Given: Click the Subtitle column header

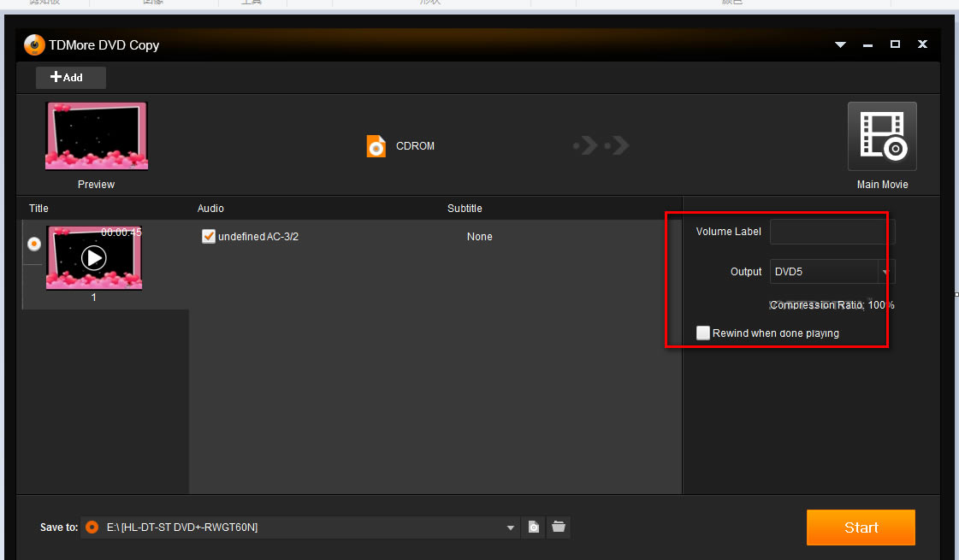Looking at the screenshot, I should click(x=465, y=209).
